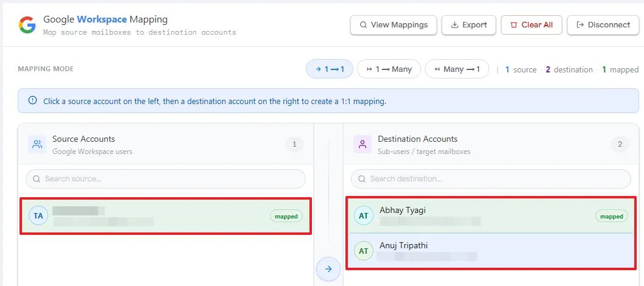Click the 1 source counter

[521, 70]
